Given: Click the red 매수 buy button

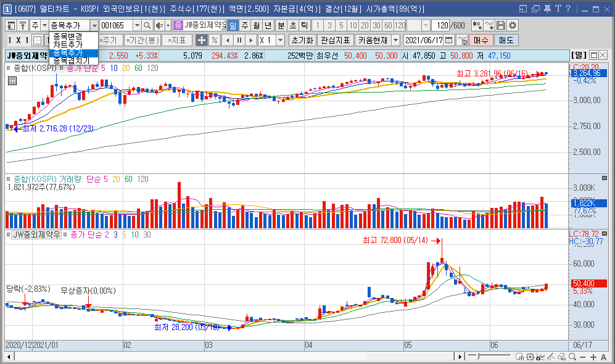Looking at the screenshot, I should [481, 40].
